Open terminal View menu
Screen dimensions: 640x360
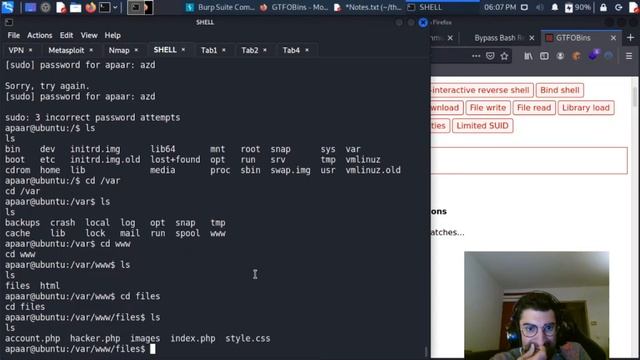[x=89, y=36]
